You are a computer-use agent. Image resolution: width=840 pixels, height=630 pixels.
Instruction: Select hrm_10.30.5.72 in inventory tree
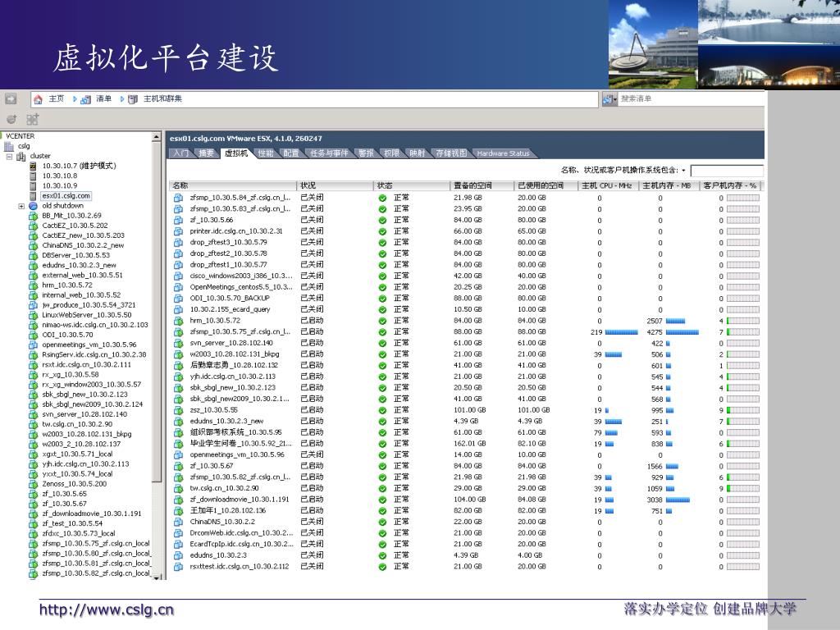pyautogui.click(x=67, y=285)
